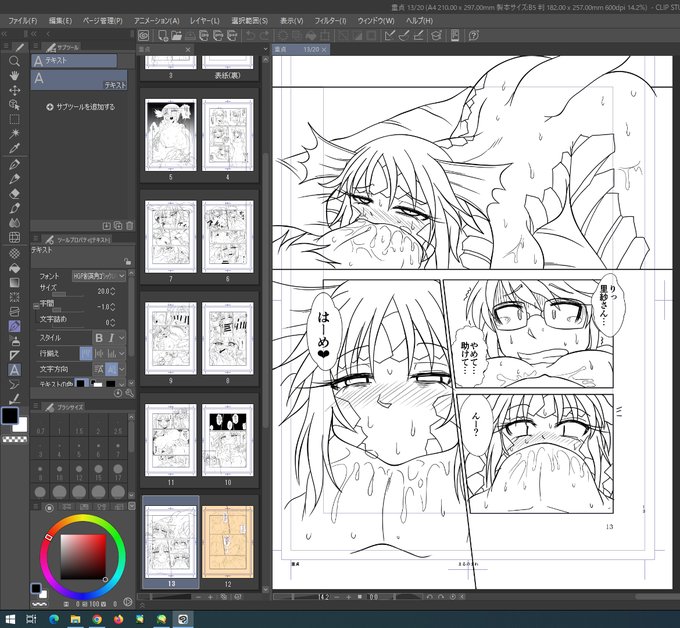Image resolution: width=680 pixels, height=628 pixels.
Task: Expand the text color options arrow
Action: [122, 384]
